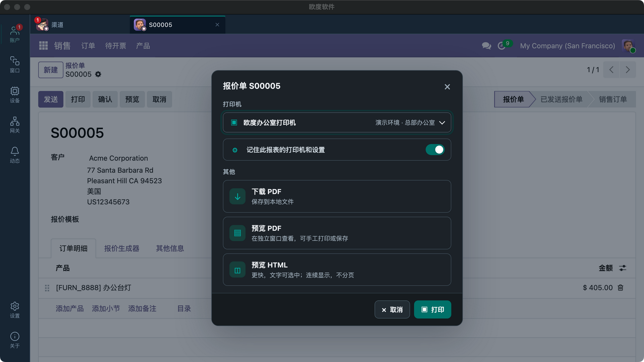Click the 预览 PDF document icon
The height and width of the screenshot is (362, 644).
237,233
